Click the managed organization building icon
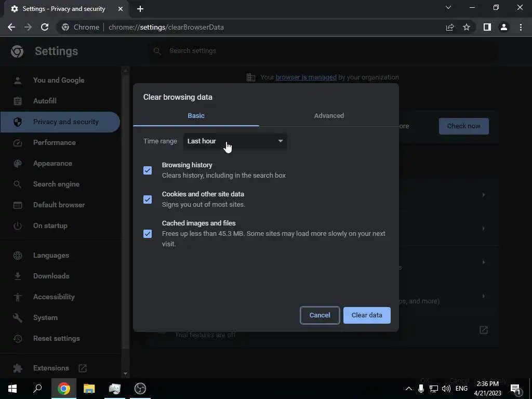The width and height of the screenshot is (532, 399). pyautogui.click(x=251, y=77)
